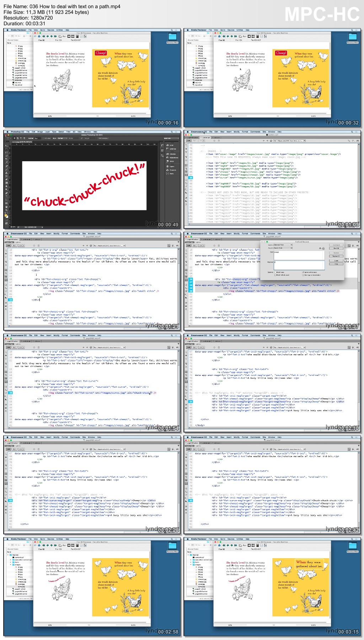Open Search dropdown showing Source Code
The width and height of the screenshot is (364, 640).
point(283,248)
